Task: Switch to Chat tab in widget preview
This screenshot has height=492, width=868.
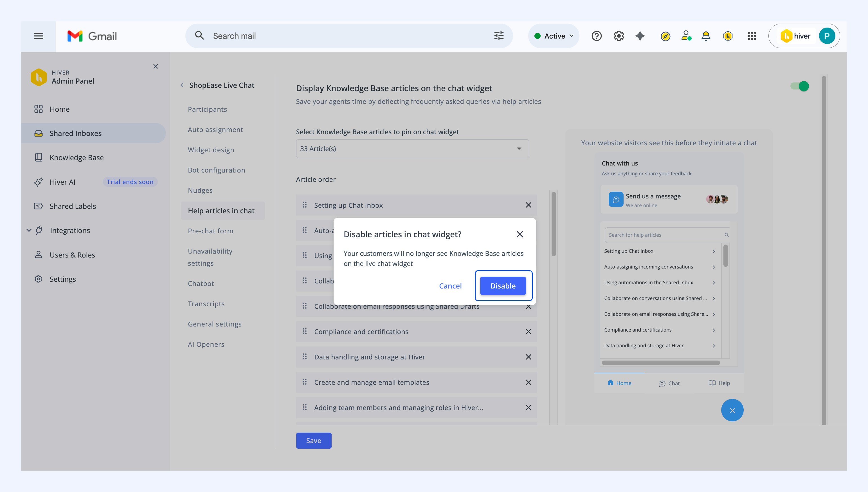Action: coord(669,383)
